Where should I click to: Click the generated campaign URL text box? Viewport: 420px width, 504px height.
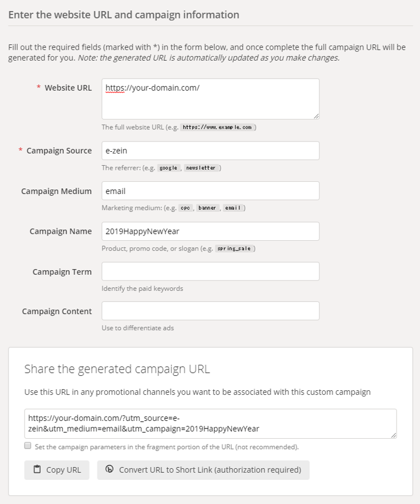click(210, 424)
